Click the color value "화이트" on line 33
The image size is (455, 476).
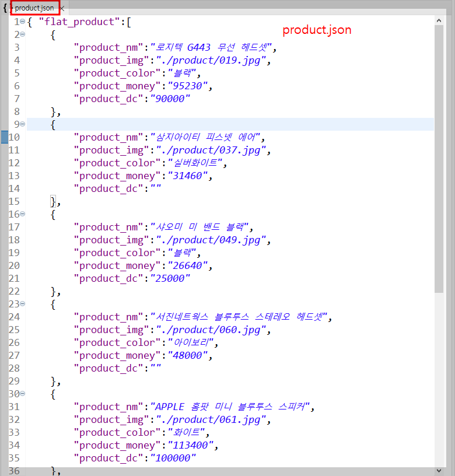click(x=186, y=433)
